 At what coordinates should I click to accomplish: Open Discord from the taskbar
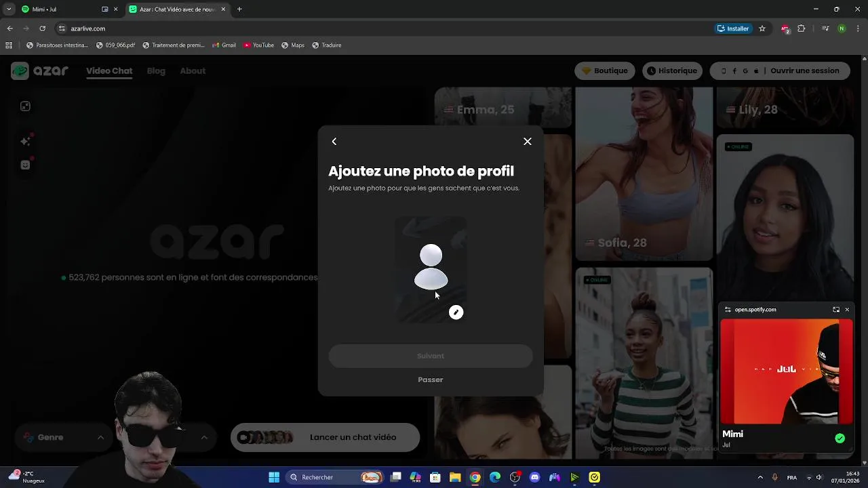tap(535, 477)
